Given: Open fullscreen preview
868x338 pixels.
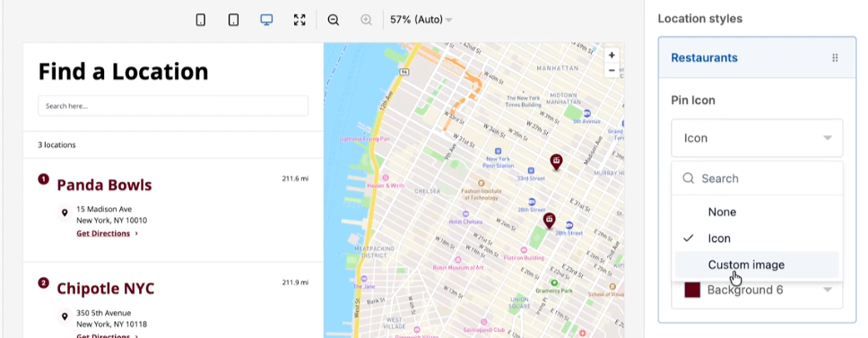Looking at the screenshot, I should click(x=299, y=20).
